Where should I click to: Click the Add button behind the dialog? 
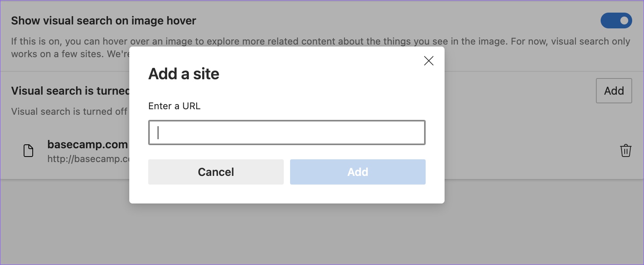tap(614, 91)
